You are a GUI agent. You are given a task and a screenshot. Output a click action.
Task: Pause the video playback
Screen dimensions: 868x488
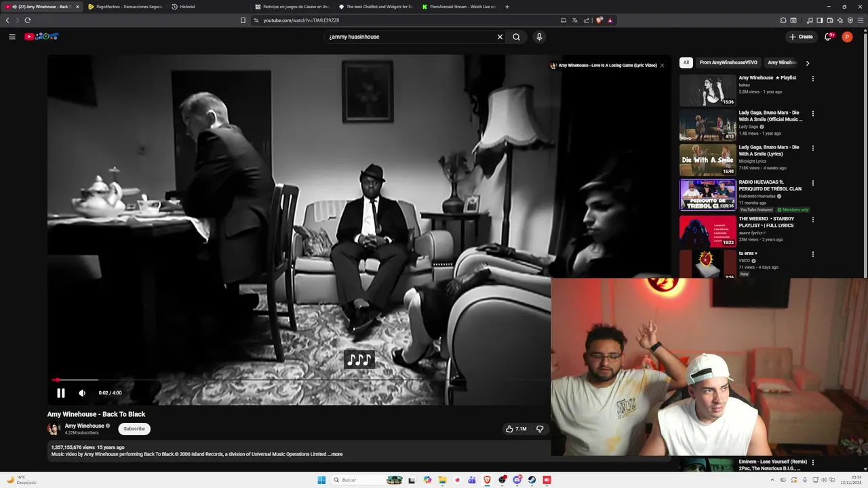(61, 393)
